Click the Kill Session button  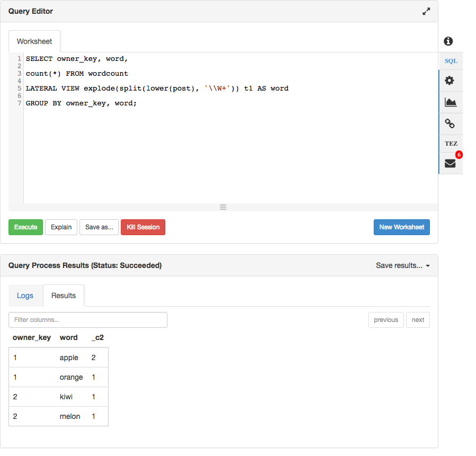(143, 227)
